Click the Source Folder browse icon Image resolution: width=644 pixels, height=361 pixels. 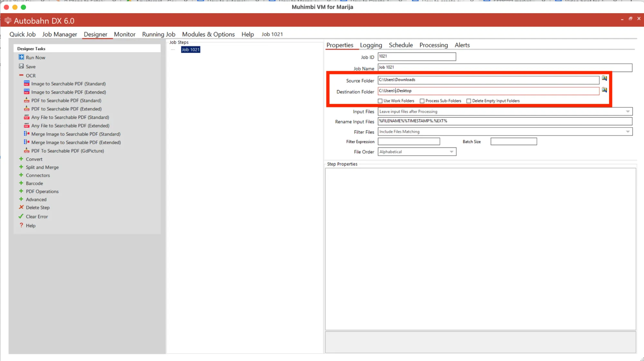[x=604, y=79]
